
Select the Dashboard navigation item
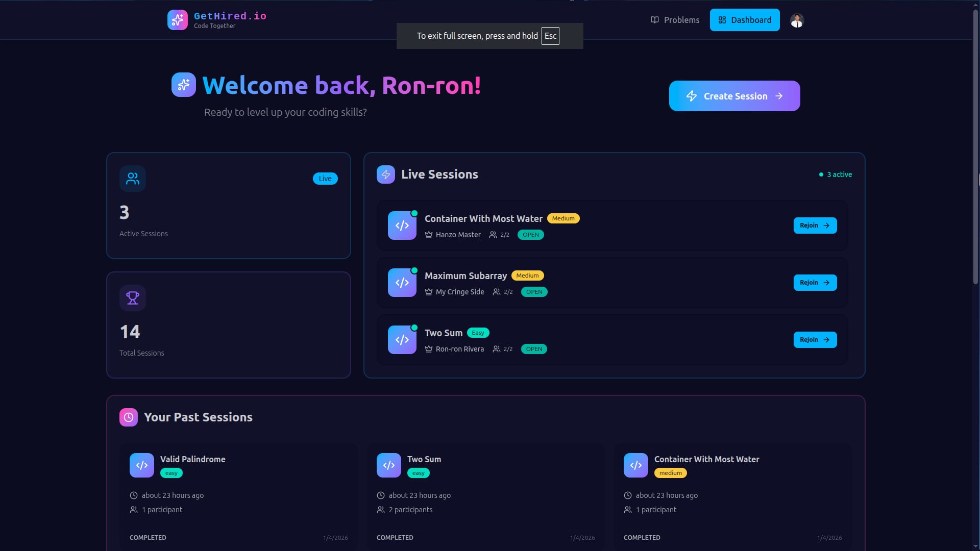click(x=744, y=20)
